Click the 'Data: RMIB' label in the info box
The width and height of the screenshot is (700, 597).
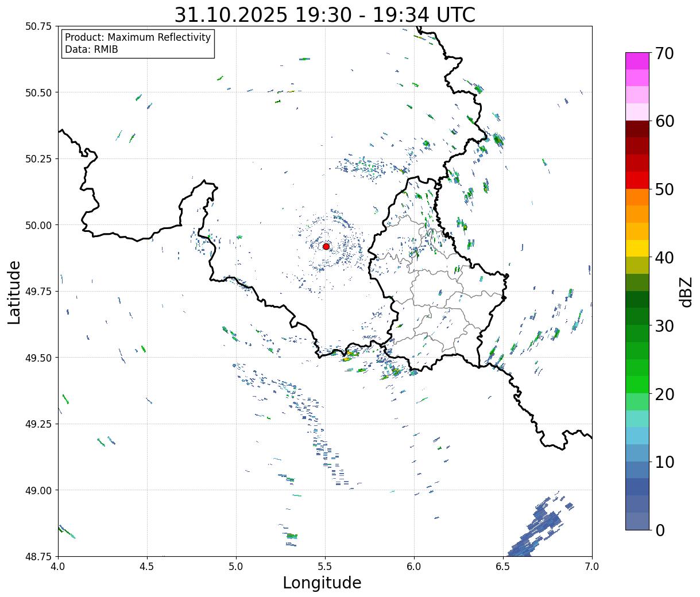91,50
